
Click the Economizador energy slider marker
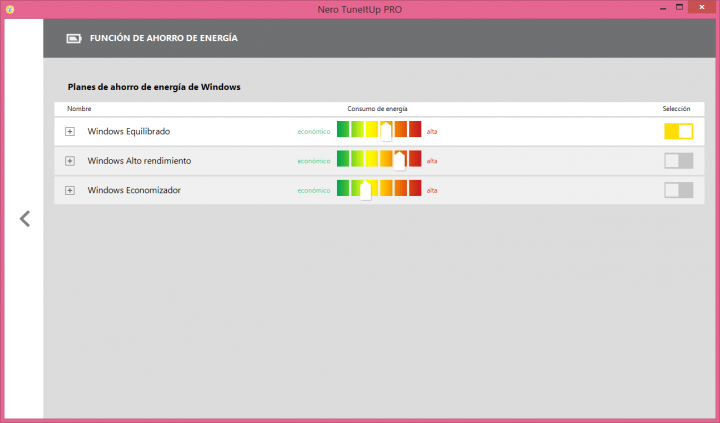(x=366, y=191)
